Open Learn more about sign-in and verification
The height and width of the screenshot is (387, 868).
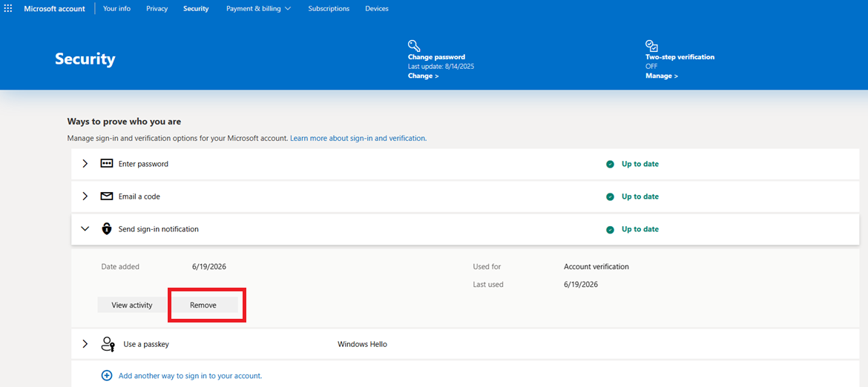(358, 138)
